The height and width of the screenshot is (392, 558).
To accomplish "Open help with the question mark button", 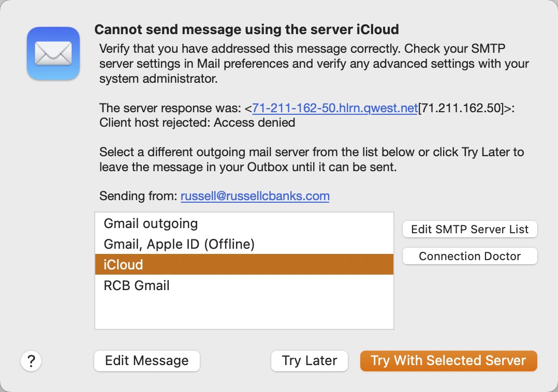I will [x=31, y=360].
